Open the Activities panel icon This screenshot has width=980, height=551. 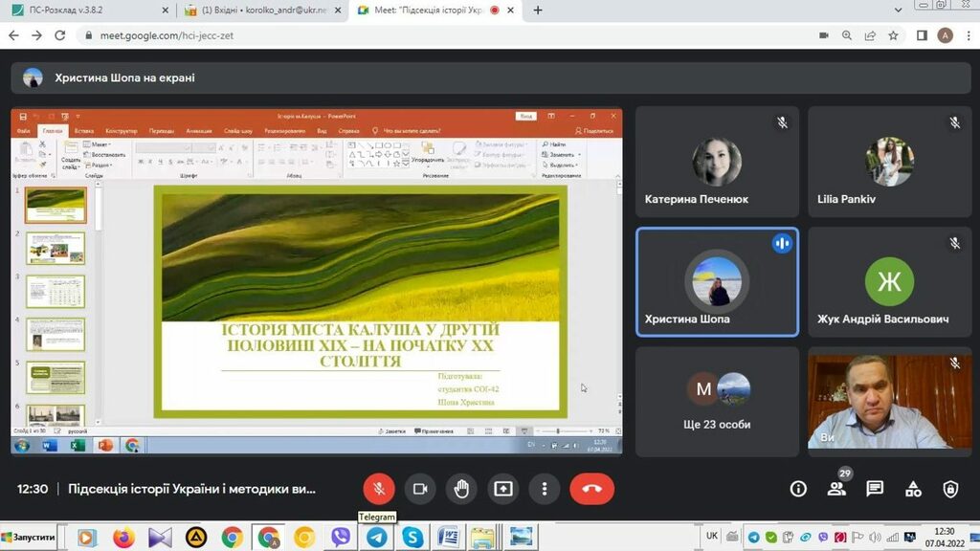[913, 489]
